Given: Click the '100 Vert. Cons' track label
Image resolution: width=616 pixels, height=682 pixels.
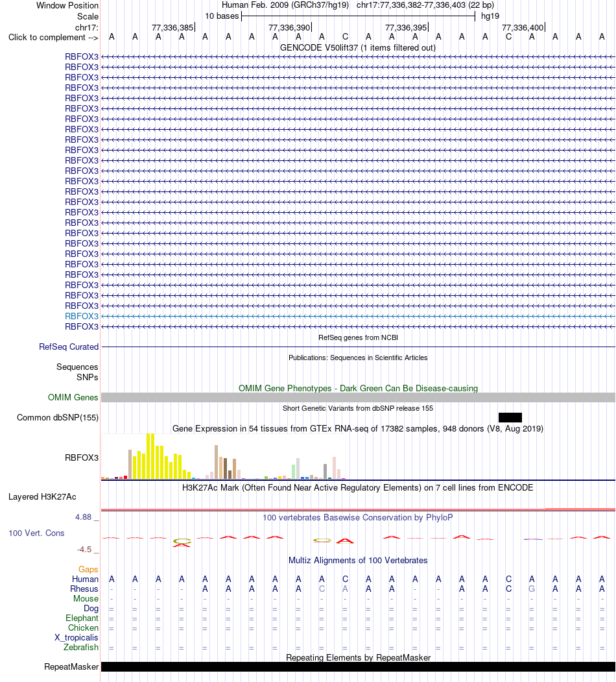Looking at the screenshot, I should 36,533.
